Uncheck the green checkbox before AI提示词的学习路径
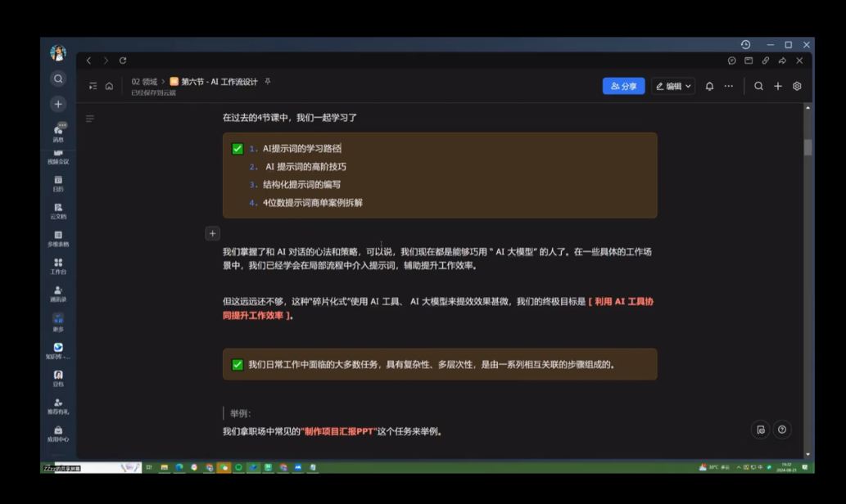 [x=239, y=150]
